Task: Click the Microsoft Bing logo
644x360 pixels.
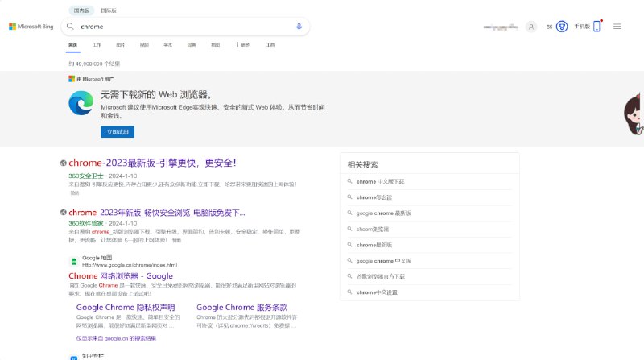Action: click(x=31, y=27)
